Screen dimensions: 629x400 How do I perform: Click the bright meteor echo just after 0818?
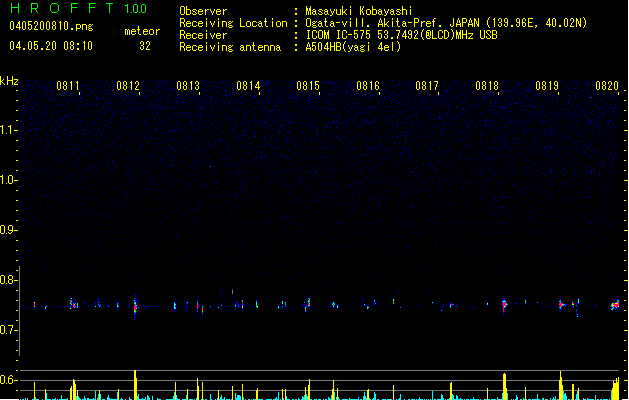tap(505, 305)
